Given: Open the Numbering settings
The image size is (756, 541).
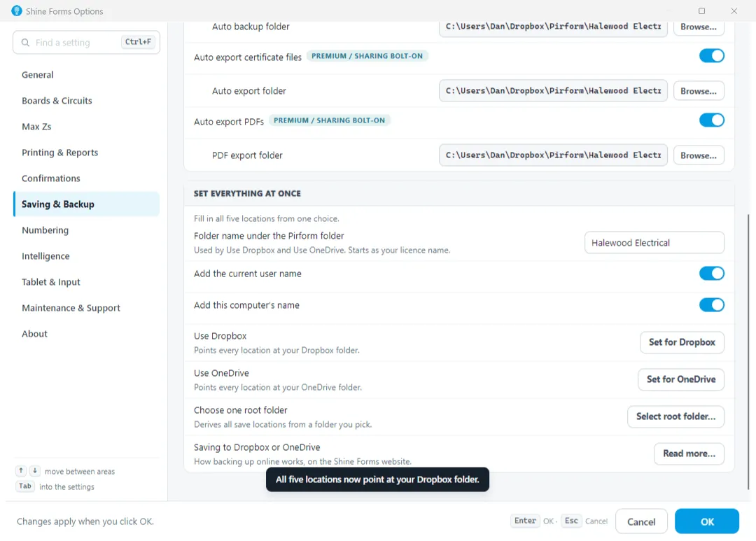Looking at the screenshot, I should (86, 230).
